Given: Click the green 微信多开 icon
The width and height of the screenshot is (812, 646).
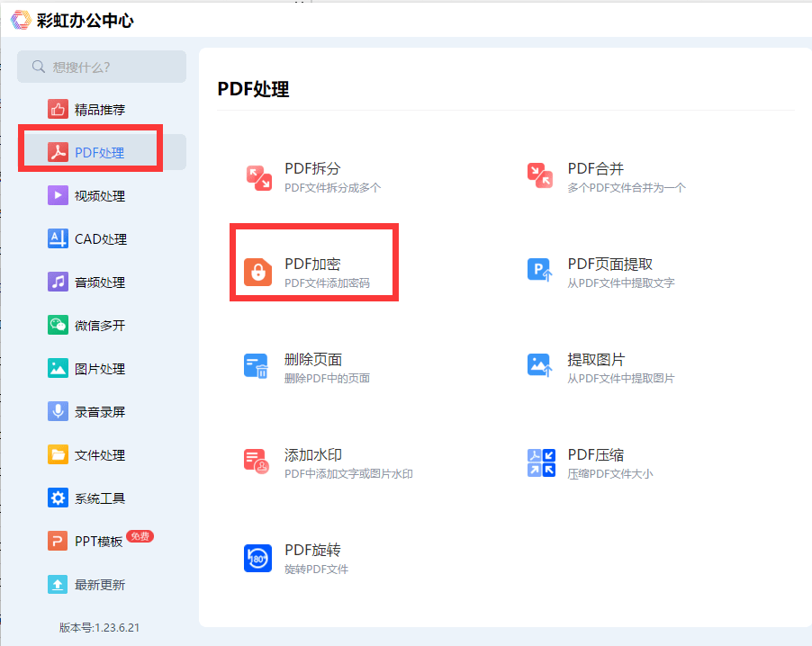Looking at the screenshot, I should 58,325.
